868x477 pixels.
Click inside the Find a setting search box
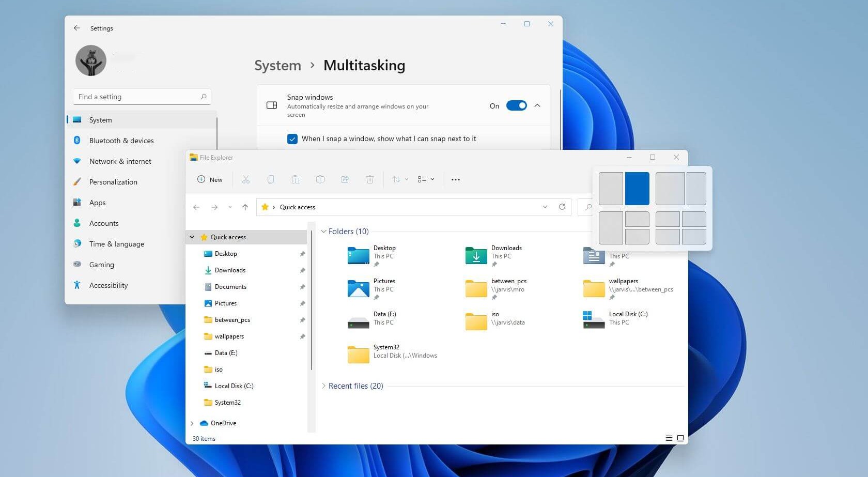[136, 97]
